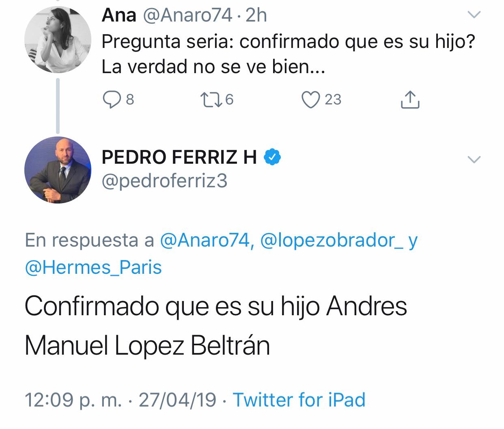
Task: Open Ana's profile picture
Action: pyautogui.click(x=58, y=40)
